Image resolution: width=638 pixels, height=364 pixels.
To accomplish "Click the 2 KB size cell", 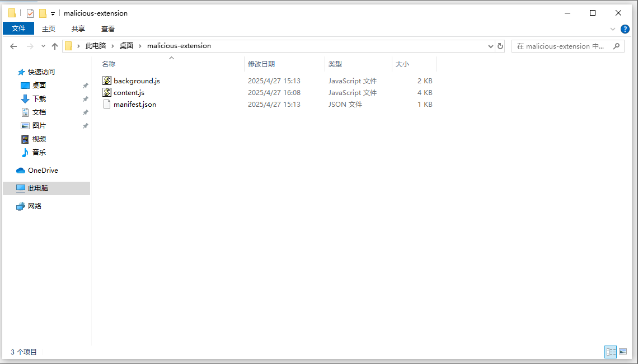I will click(x=425, y=81).
